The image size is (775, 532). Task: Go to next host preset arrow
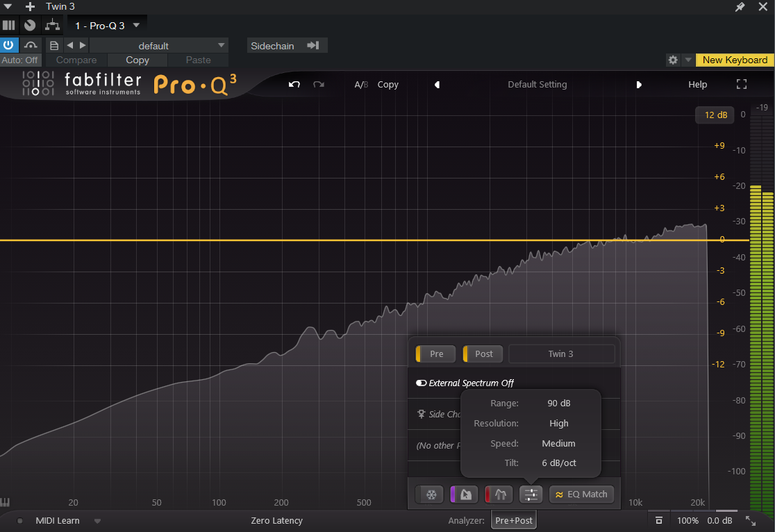pyautogui.click(x=83, y=45)
